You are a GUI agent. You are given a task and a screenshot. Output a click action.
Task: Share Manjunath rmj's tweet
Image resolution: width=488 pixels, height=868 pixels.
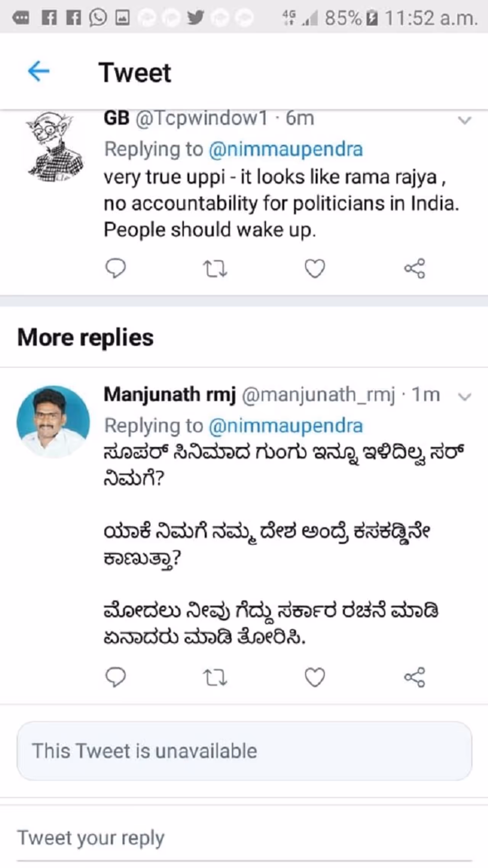click(x=414, y=678)
